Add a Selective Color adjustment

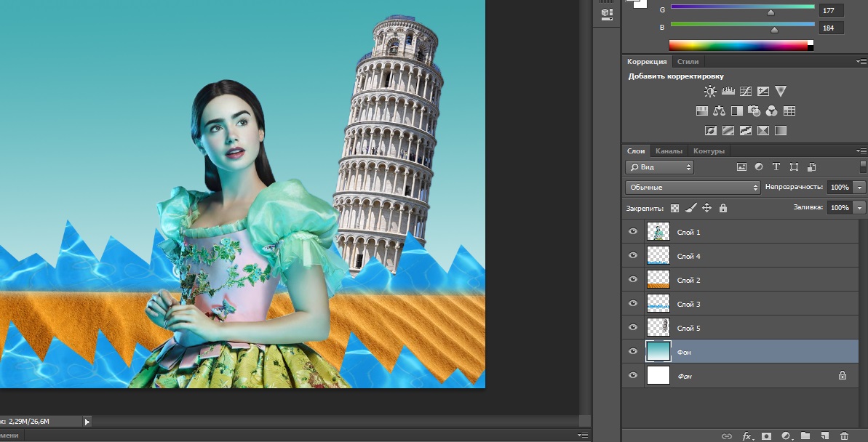[763, 131]
